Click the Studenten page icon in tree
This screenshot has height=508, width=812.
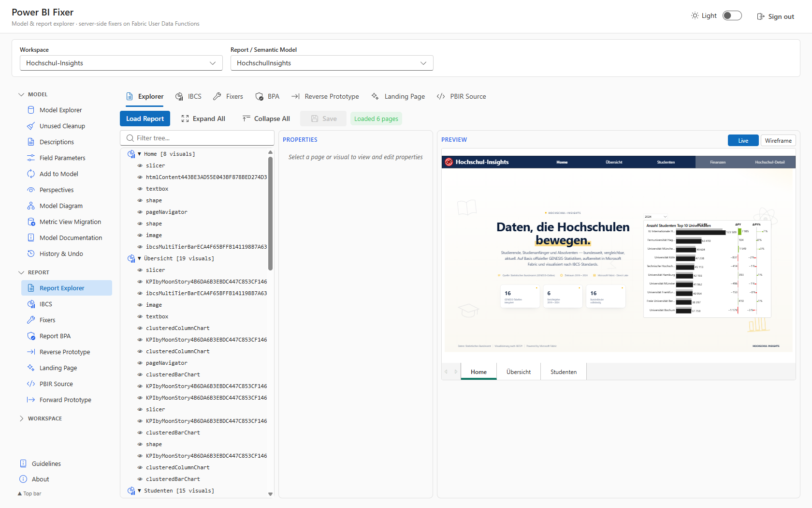131,491
